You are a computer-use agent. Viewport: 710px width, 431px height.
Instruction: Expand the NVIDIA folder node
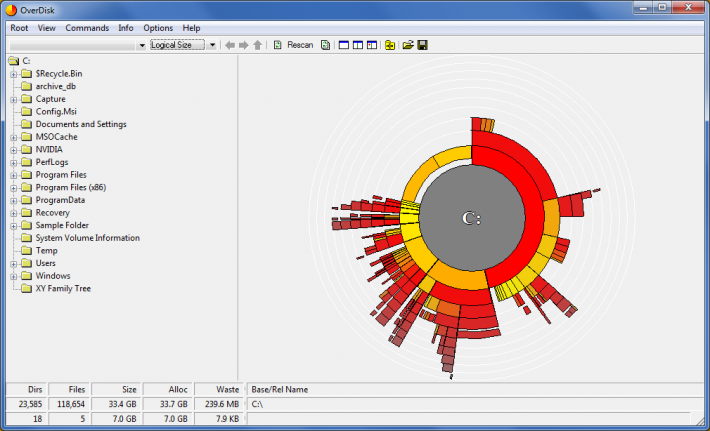coord(14,150)
